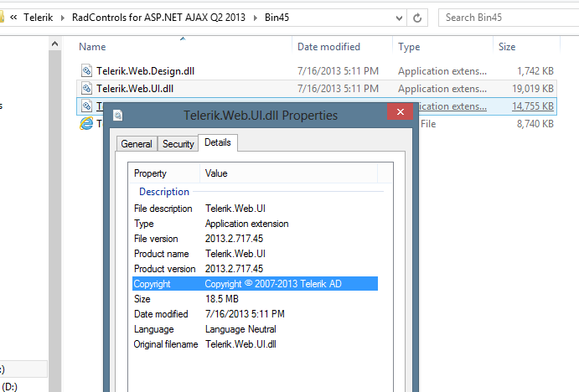The height and width of the screenshot is (392, 579).
Task: Click Telerik.Web.UI.dll file name in list
Action: pyautogui.click(x=135, y=89)
